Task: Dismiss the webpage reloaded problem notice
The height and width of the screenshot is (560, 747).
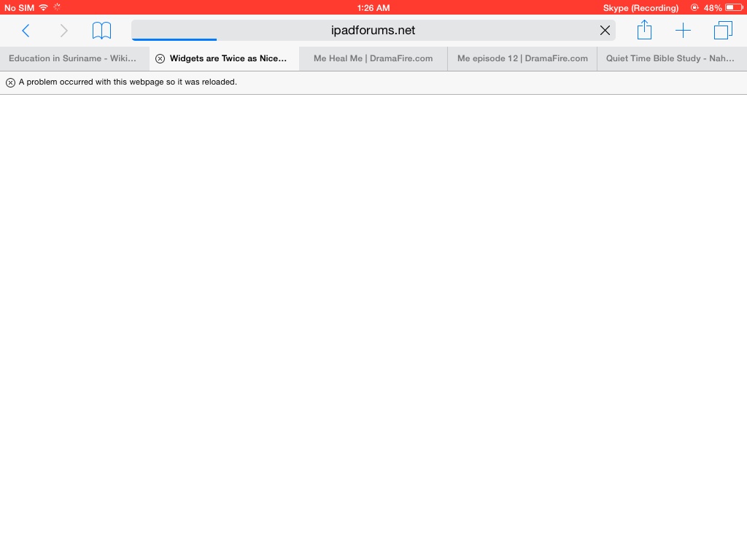Action: [x=10, y=82]
